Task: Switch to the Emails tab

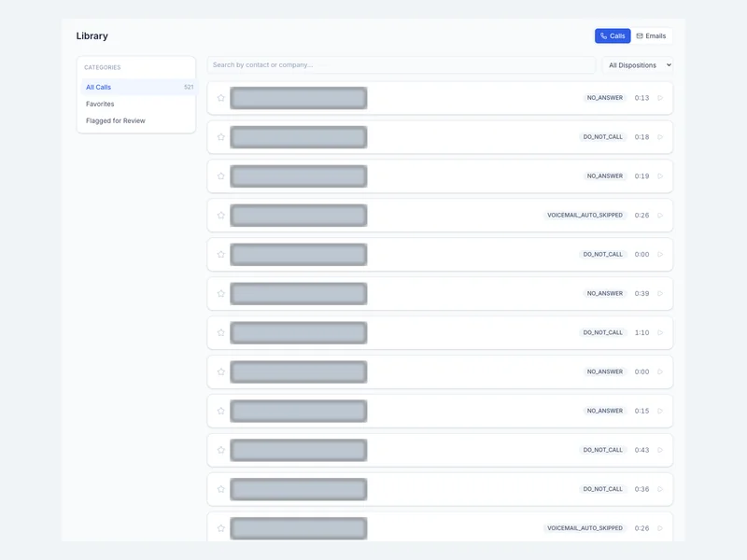Action: click(651, 35)
